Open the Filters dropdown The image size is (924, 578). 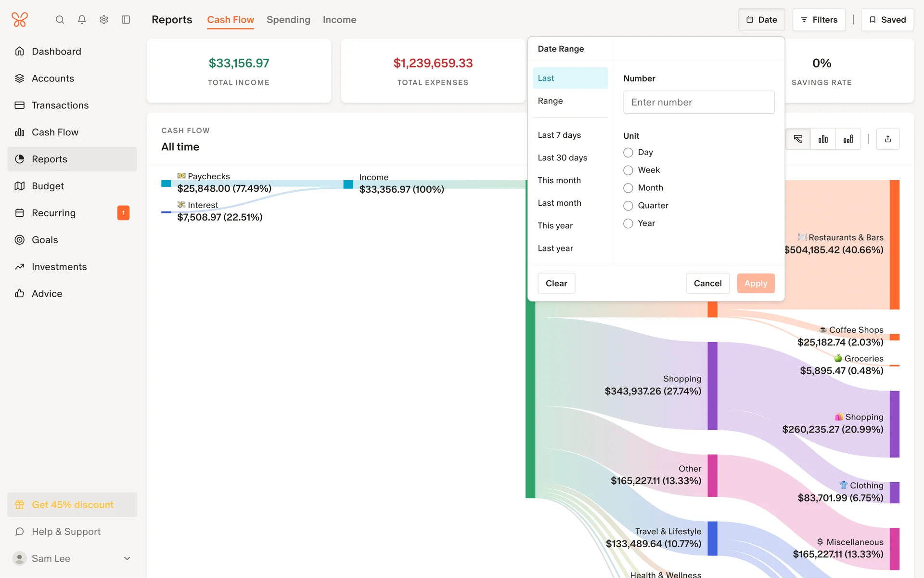(x=819, y=20)
